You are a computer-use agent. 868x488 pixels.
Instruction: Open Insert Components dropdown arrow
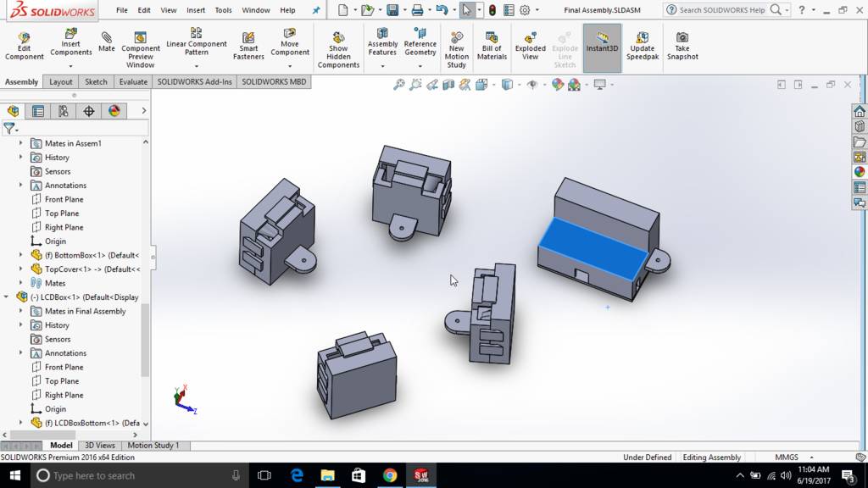(x=71, y=66)
